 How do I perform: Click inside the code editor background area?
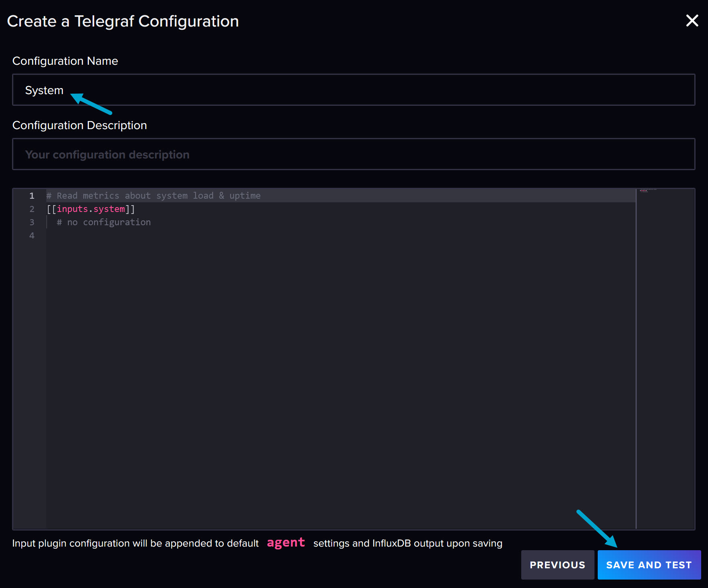pos(322,362)
